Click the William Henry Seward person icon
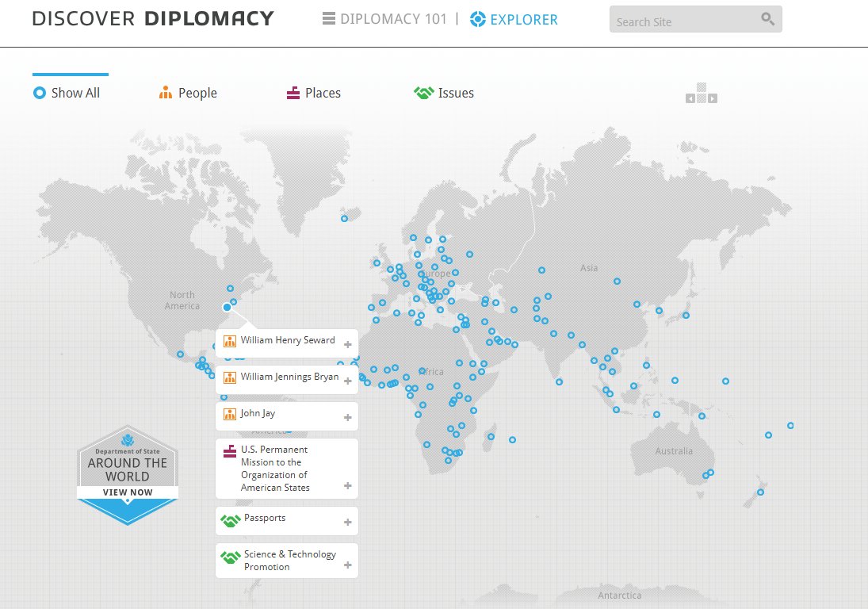This screenshot has height=609, width=868. (x=230, y=341)
